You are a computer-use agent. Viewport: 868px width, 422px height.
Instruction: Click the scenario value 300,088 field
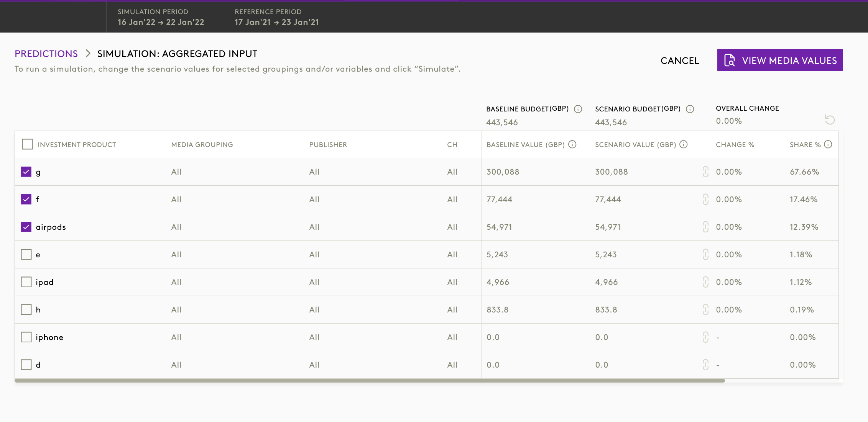611,172
